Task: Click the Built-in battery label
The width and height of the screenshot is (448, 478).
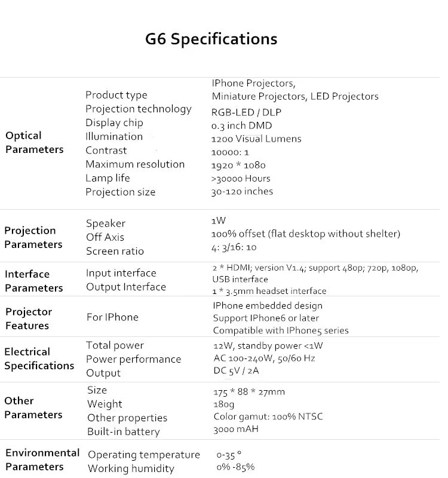Action: click(x=123, y=431)
